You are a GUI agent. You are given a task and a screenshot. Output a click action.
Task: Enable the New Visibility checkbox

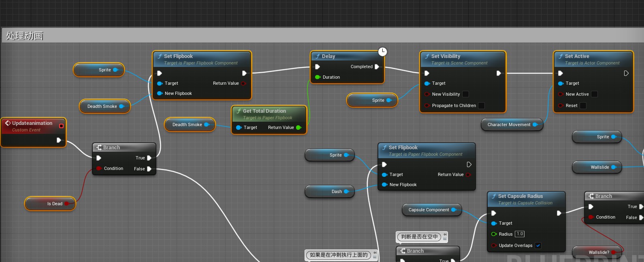coord(466,94)
